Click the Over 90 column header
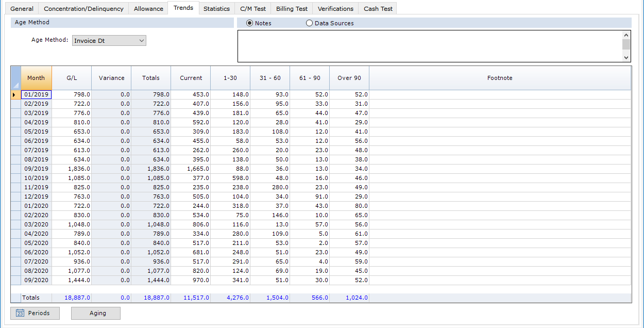 349,78
